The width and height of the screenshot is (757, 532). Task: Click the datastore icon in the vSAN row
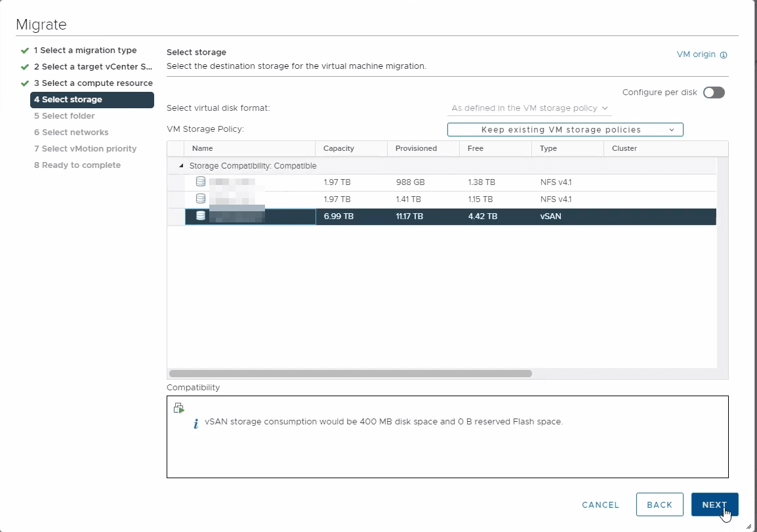pyautogui.click(x=201, y=216)
